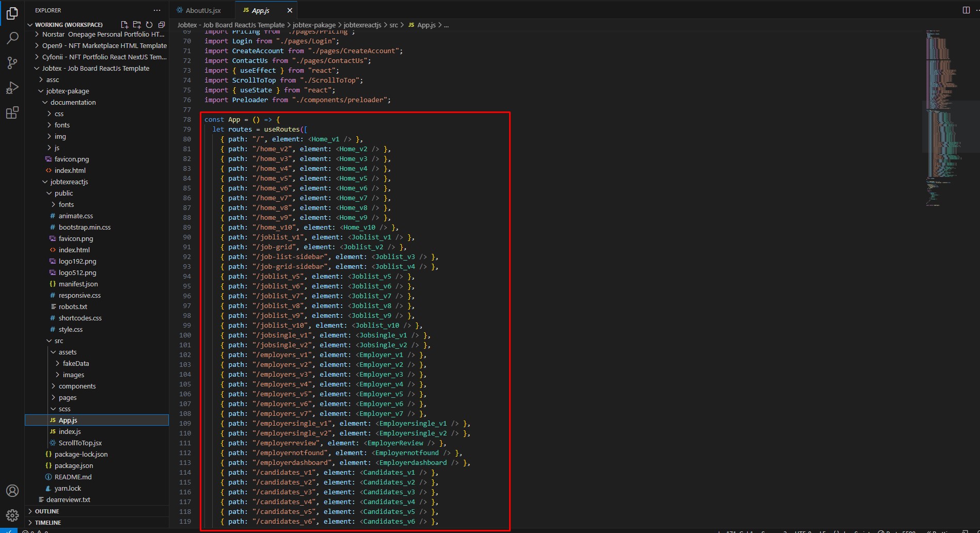Screen dimensions: 980x533
Task: Close the App.js editor tab
Action: (290, 10)
